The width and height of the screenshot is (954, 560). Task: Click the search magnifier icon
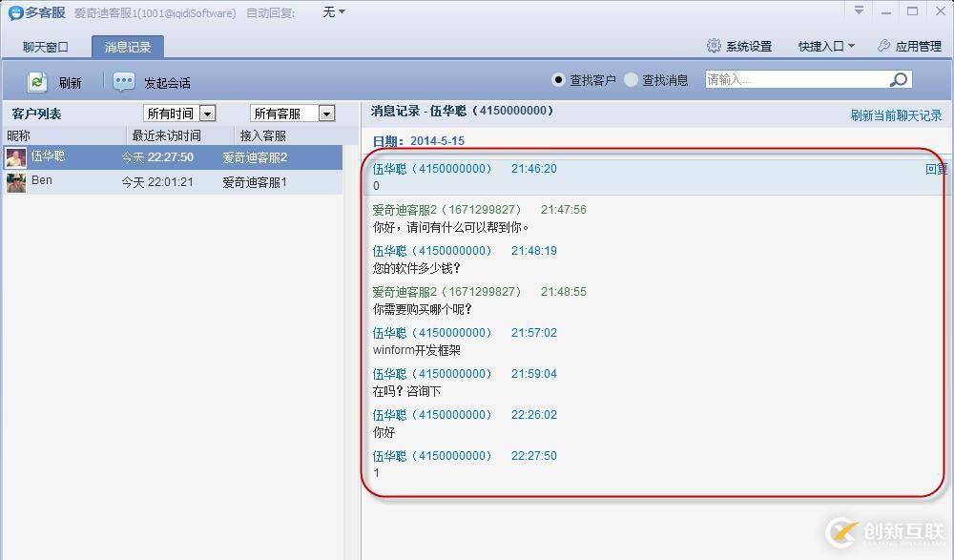point(898,78)
